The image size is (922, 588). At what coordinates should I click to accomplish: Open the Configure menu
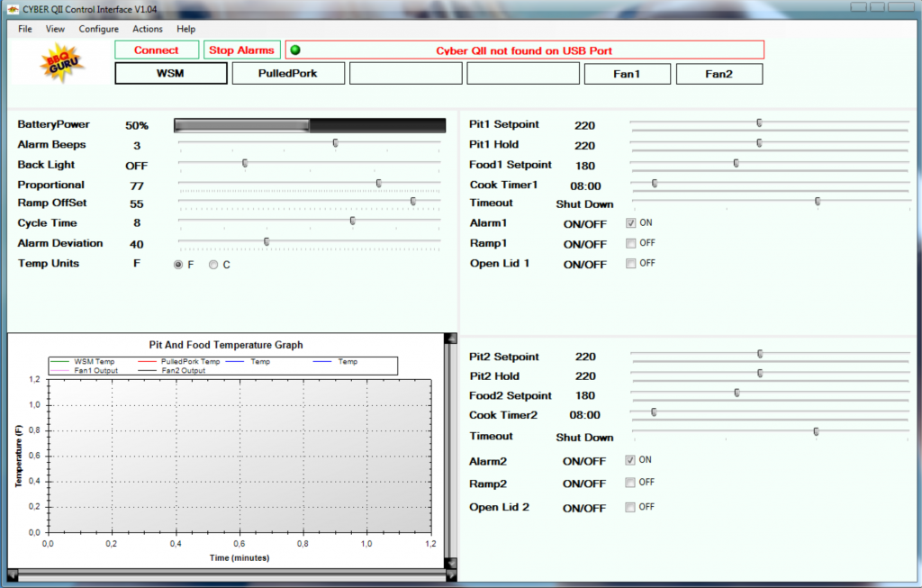(99, 29)
